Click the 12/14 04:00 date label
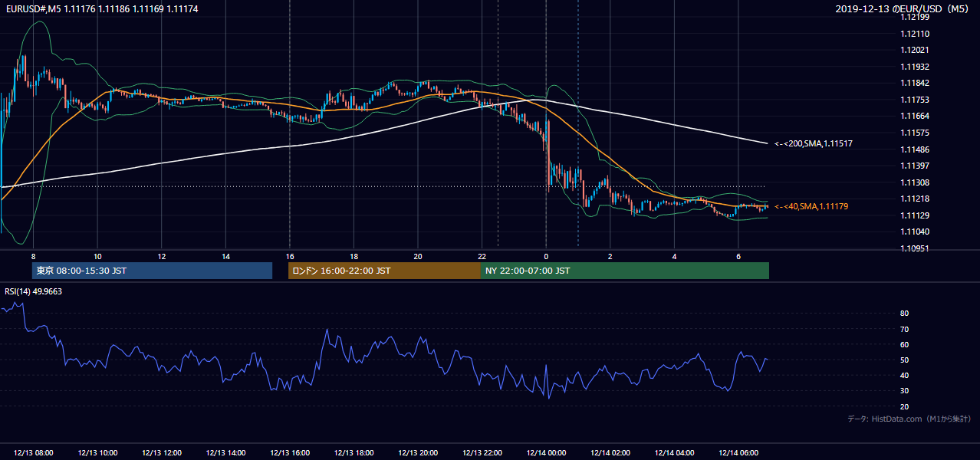 [675, 452]
